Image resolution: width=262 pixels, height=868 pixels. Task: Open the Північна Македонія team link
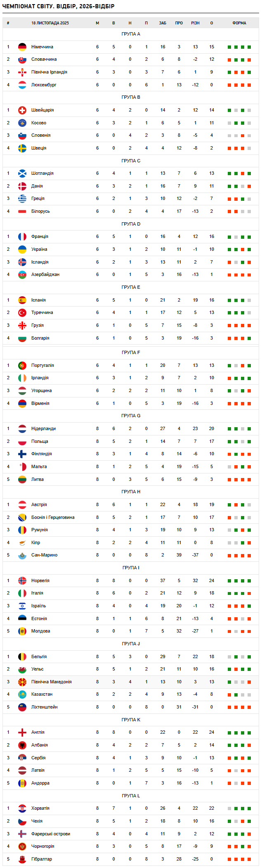click(x=52, y=682)
